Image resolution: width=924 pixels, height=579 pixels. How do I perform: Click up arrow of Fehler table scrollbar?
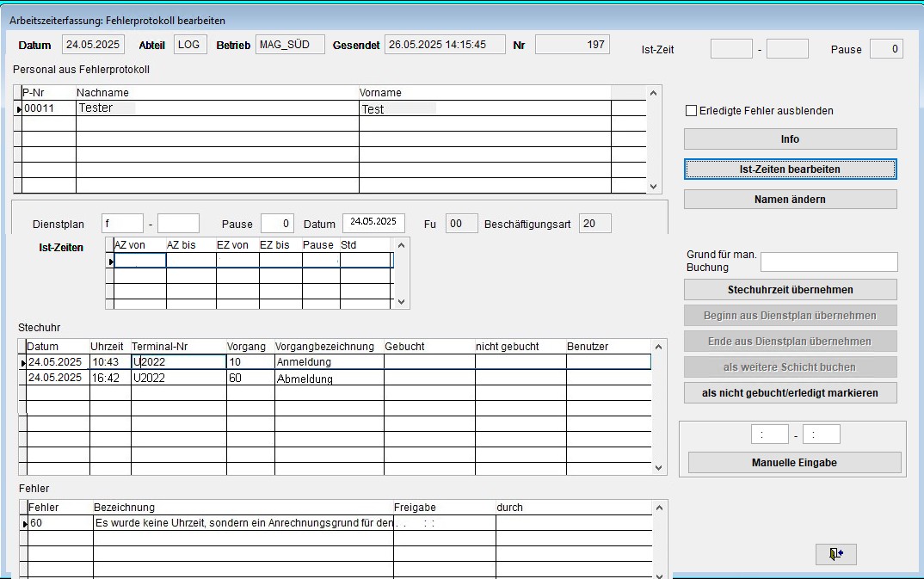[659, 507]
